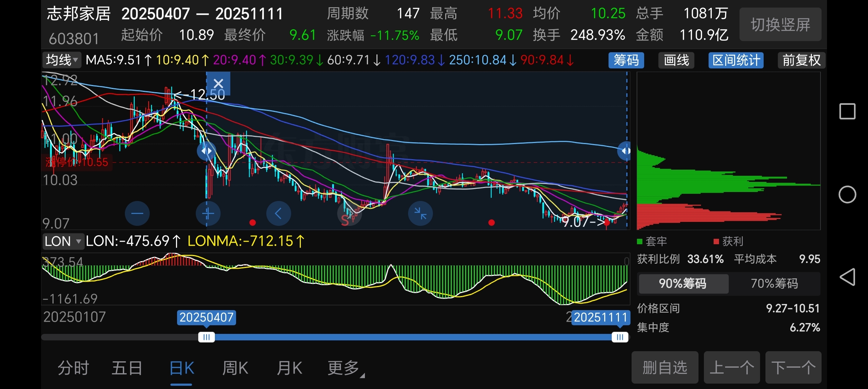Switch to the 分时 tab
The height and width of the screenshot is (389, 868).
tap(73, 368)
